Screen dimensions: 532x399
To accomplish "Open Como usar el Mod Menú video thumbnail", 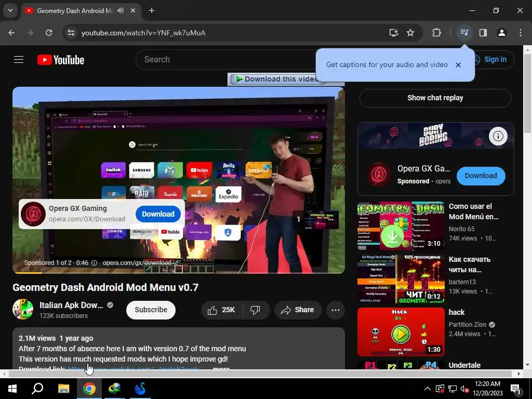I will (x=401, y=226).
